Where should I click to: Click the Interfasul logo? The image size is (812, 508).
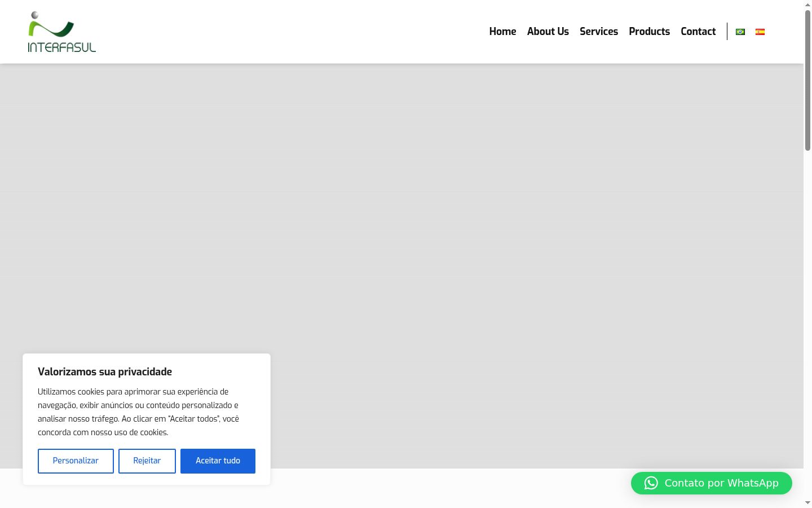[x=62, y=32]
